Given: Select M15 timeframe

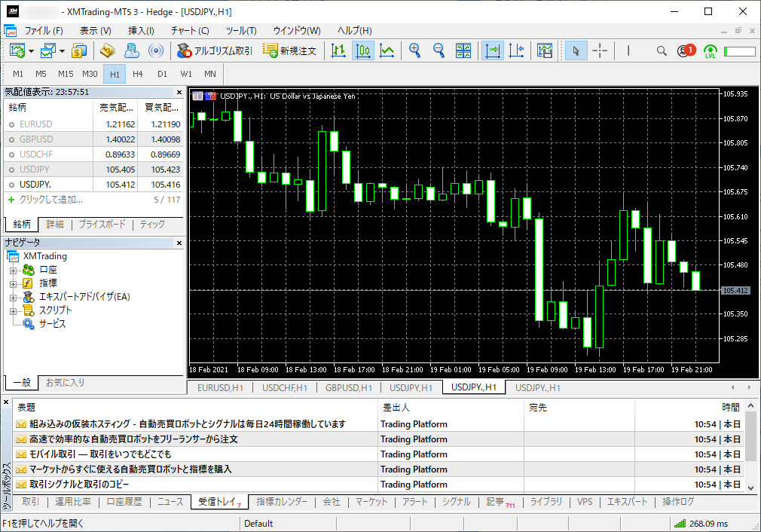Looking at the screenshot, I should point(66,74).
